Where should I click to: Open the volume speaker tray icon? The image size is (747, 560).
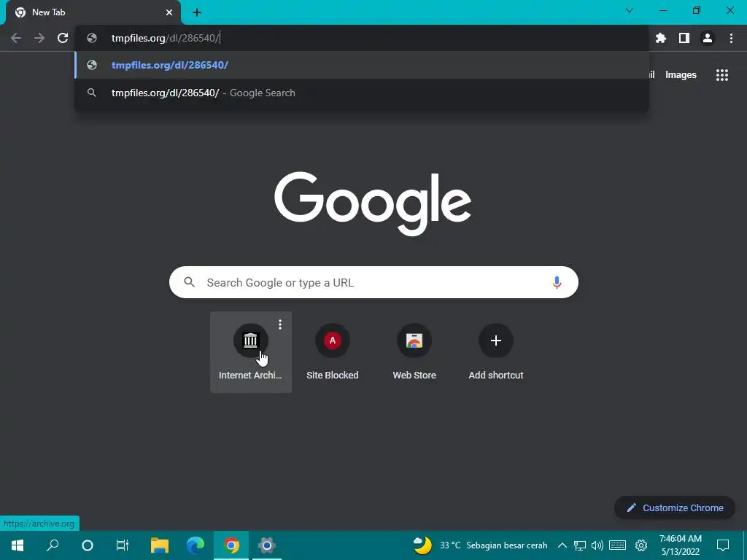point(597,545)
